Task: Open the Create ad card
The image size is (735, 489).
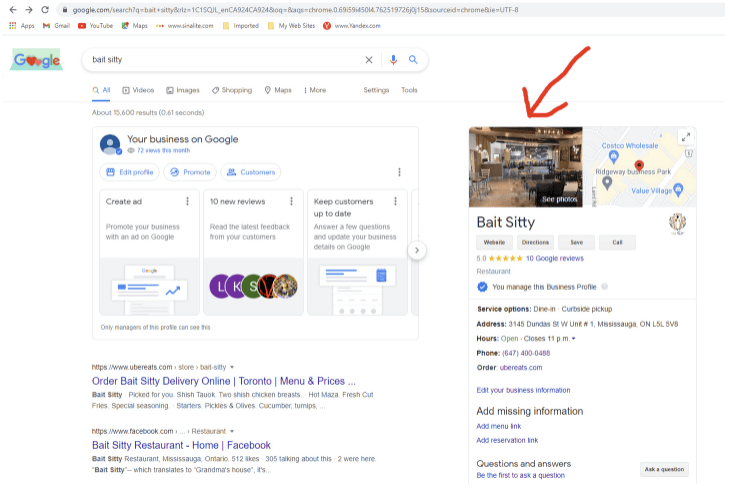Action: [x=150, y=252]
